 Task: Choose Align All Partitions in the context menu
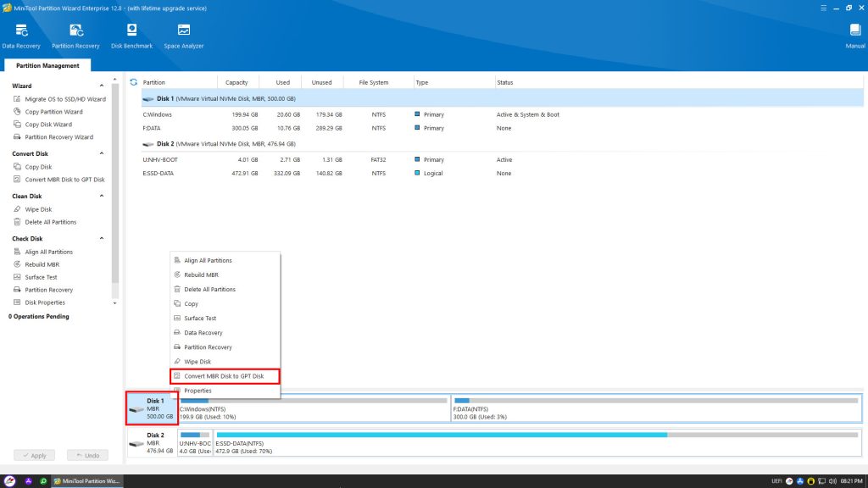pos(225,261)
